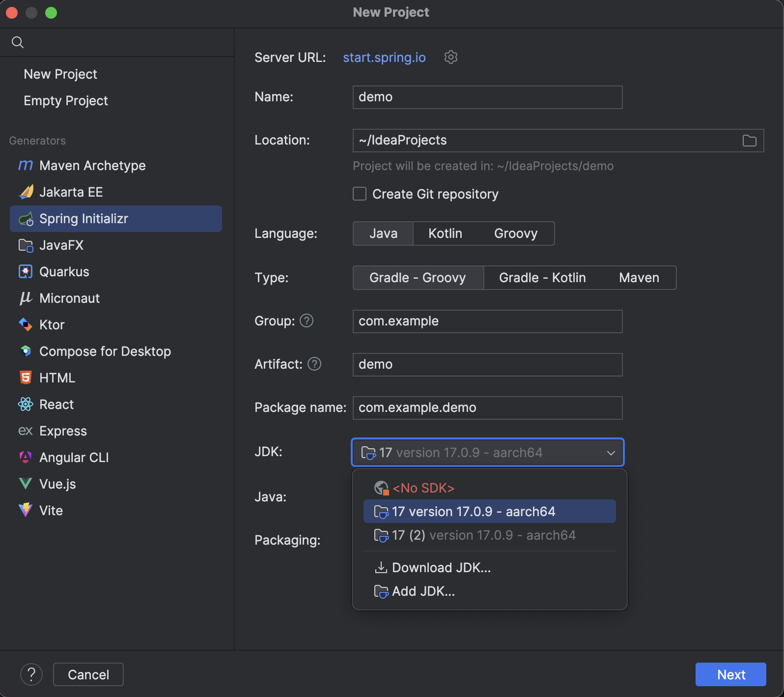
Task: Select HTML generator
Action: coord(116,378)
